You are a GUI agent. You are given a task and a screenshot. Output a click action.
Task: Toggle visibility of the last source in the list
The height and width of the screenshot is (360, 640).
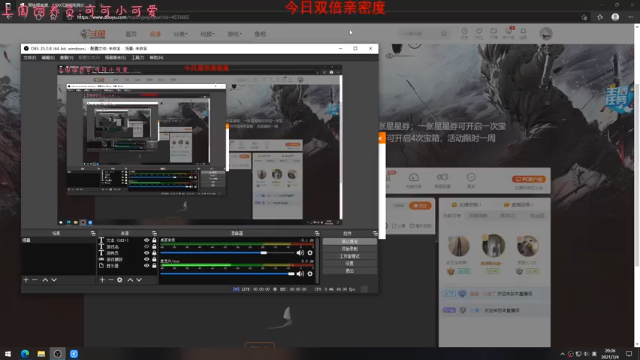(x=147, y=266)
